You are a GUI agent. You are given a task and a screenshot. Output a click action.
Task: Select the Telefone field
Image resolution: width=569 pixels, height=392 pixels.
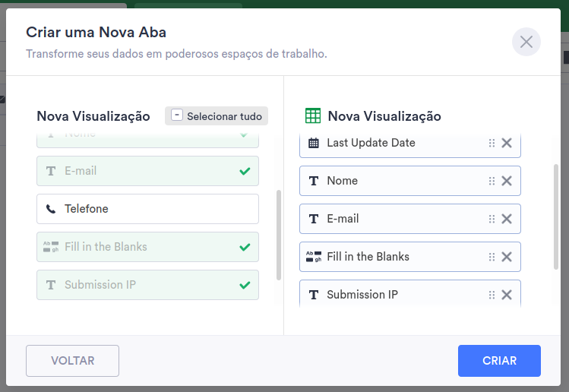(x=147, y=209)
